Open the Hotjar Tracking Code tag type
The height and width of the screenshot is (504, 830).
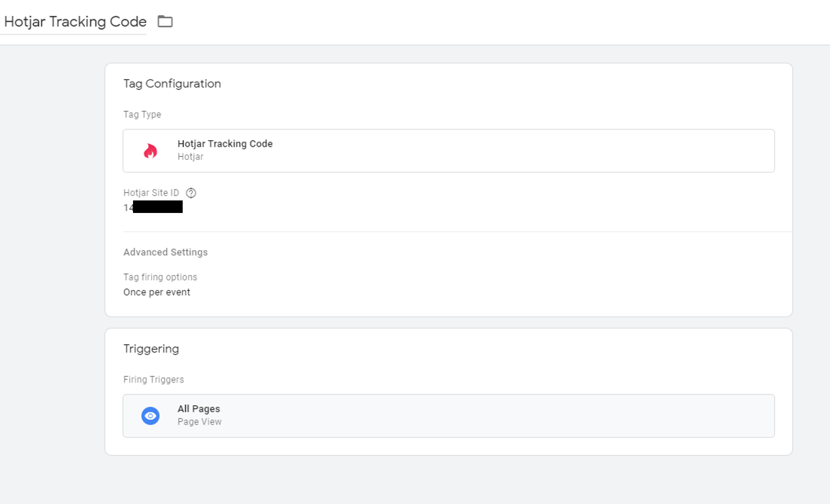(x=448, y=150)
